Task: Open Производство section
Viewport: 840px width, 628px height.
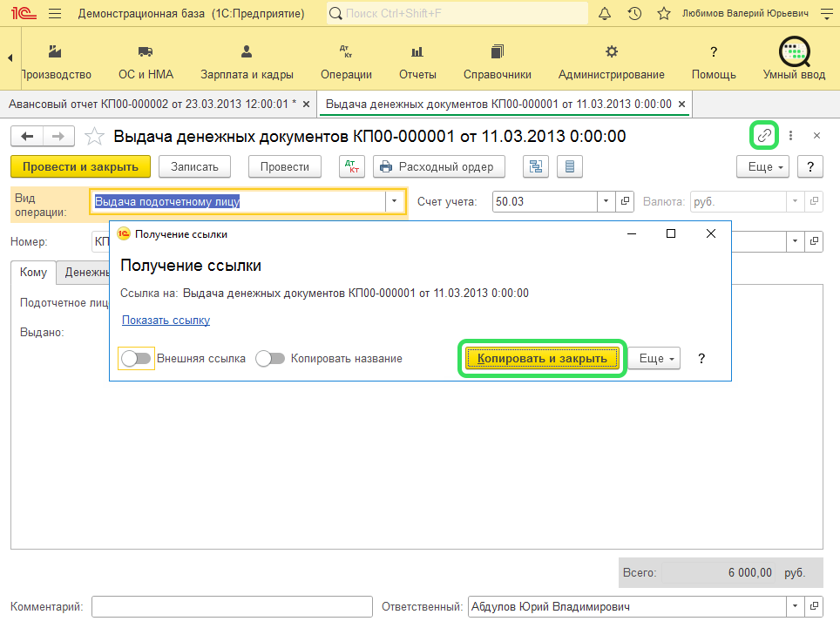Action: click(56, 64)
